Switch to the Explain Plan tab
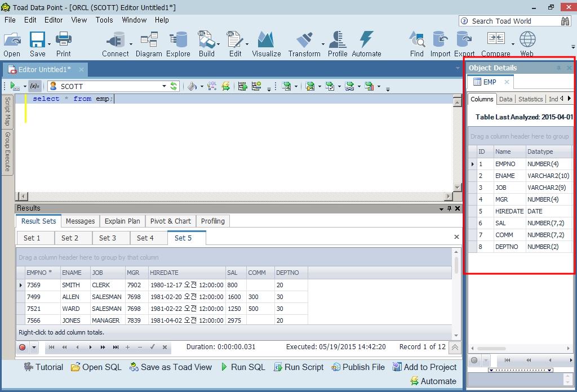This screenshot has width=577, height=392. (x=122, y=221)
